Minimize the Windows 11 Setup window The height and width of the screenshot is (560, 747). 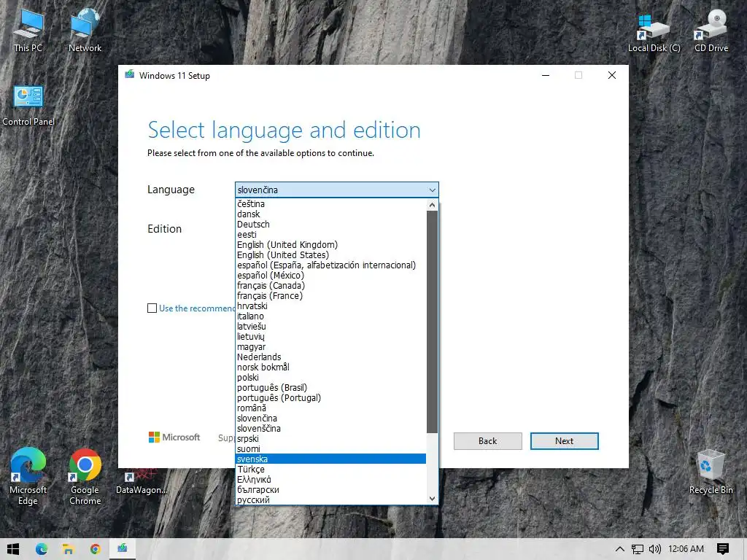[546, 75]
